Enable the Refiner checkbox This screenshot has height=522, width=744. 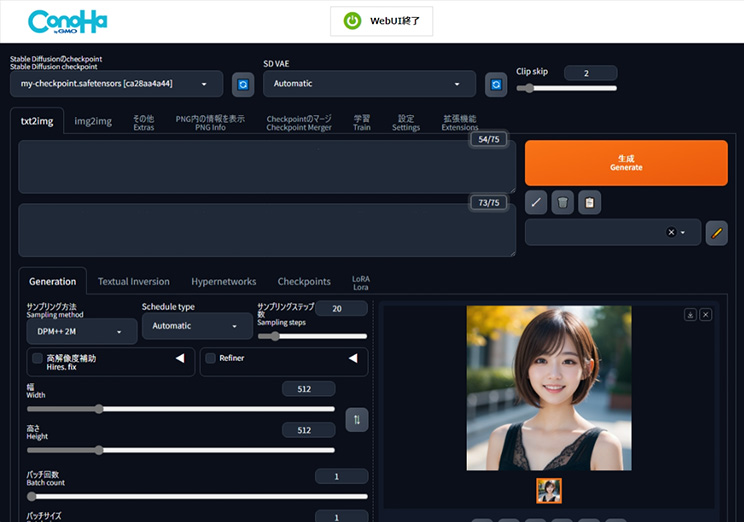pyautogui.click(x=211, y=358)
